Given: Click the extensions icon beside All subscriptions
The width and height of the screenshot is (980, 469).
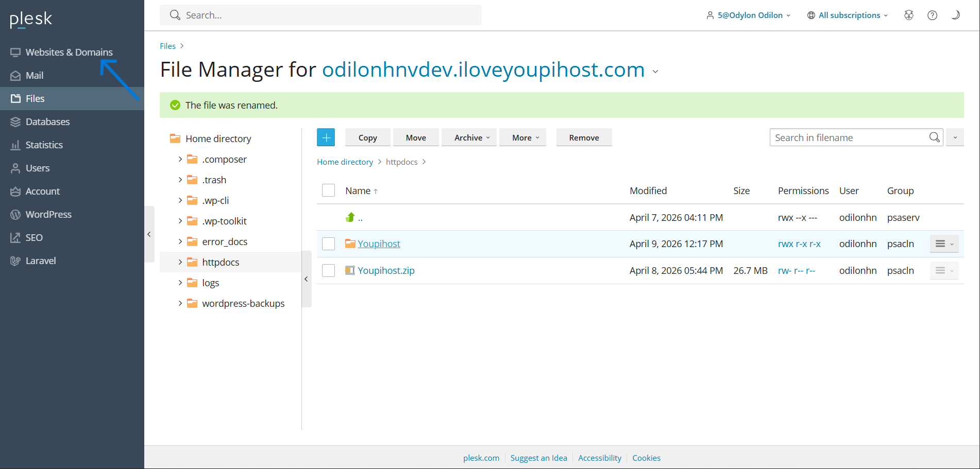Looking at the screenshot, I should tap(909, 15).
